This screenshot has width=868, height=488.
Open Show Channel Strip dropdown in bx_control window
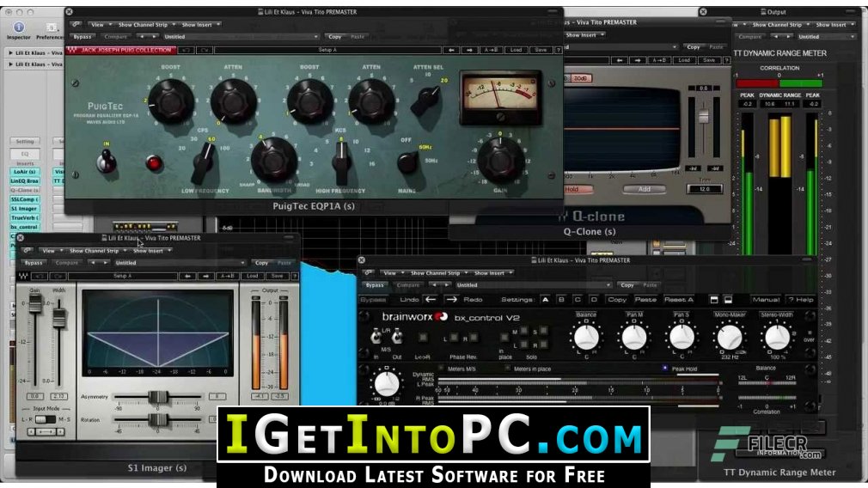[x=439, y=272]
